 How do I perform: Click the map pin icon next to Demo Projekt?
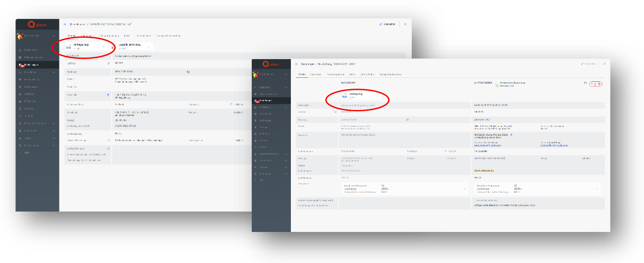(x=511, y=134)
